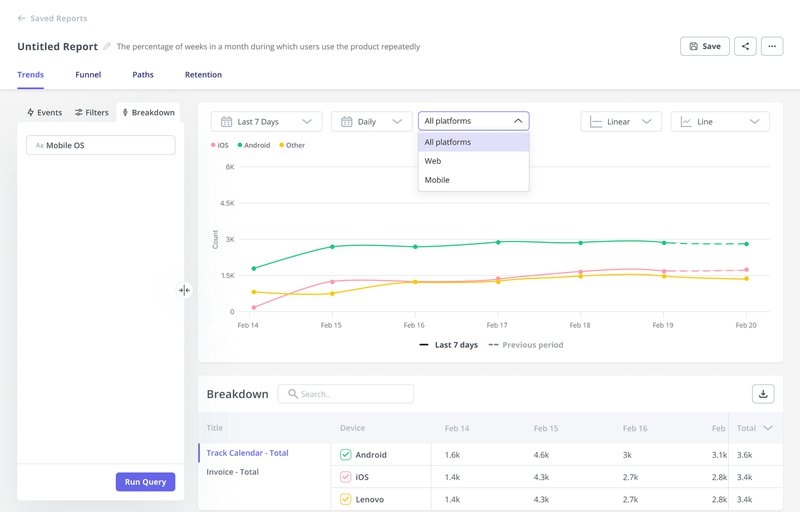The height and width of the screenshot is (512, 800).
Task: Click the calendar icon beside Last 7 Days
Action: coord(226,122)
